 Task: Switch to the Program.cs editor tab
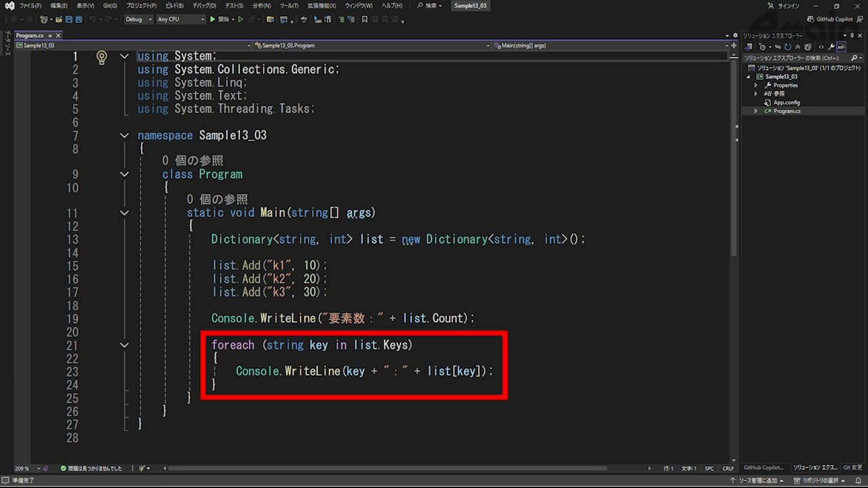click(29, 35)
